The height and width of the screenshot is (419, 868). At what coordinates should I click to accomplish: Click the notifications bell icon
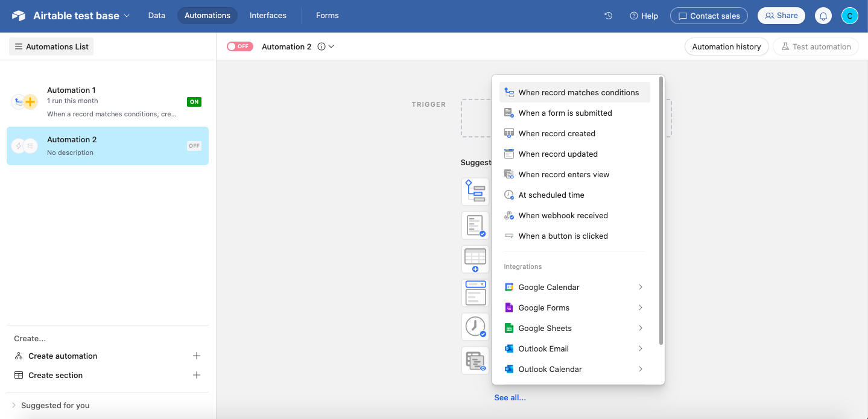click(x=823, y=16)
